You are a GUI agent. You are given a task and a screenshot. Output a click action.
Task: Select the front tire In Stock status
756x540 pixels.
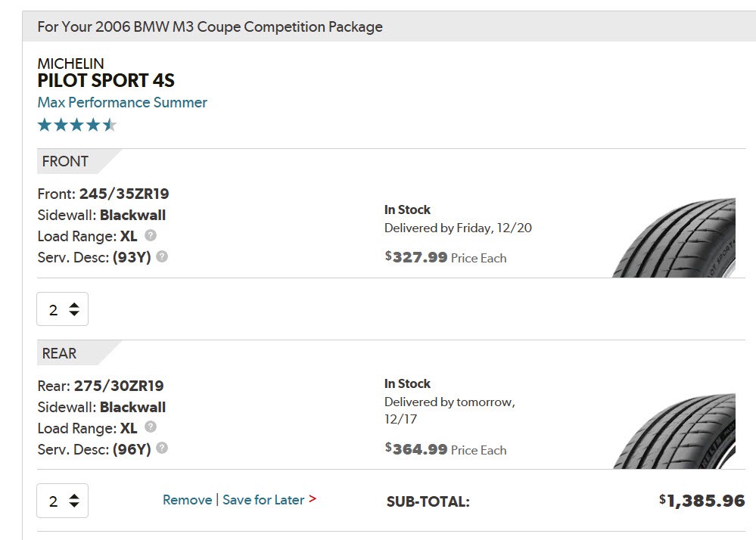pos(407,209)
